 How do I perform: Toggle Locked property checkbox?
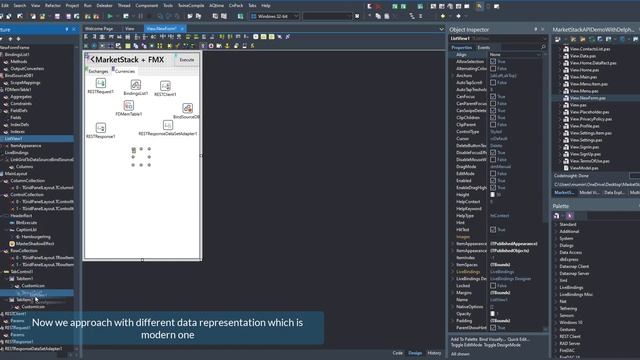(493, 286)
